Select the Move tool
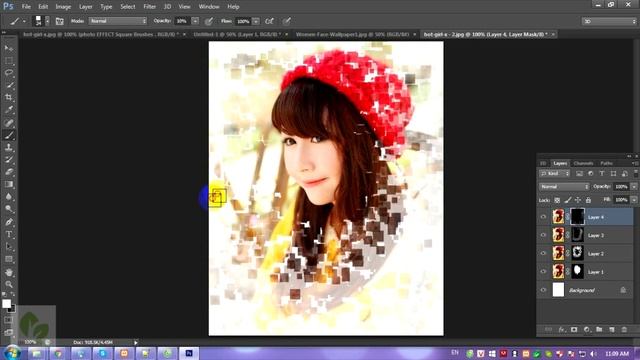 (9, 48)
